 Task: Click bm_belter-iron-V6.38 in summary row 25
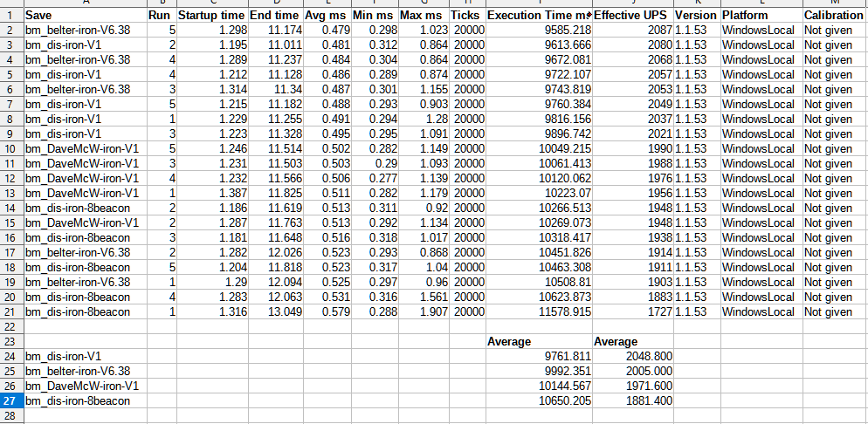click(x=86, y=371)
